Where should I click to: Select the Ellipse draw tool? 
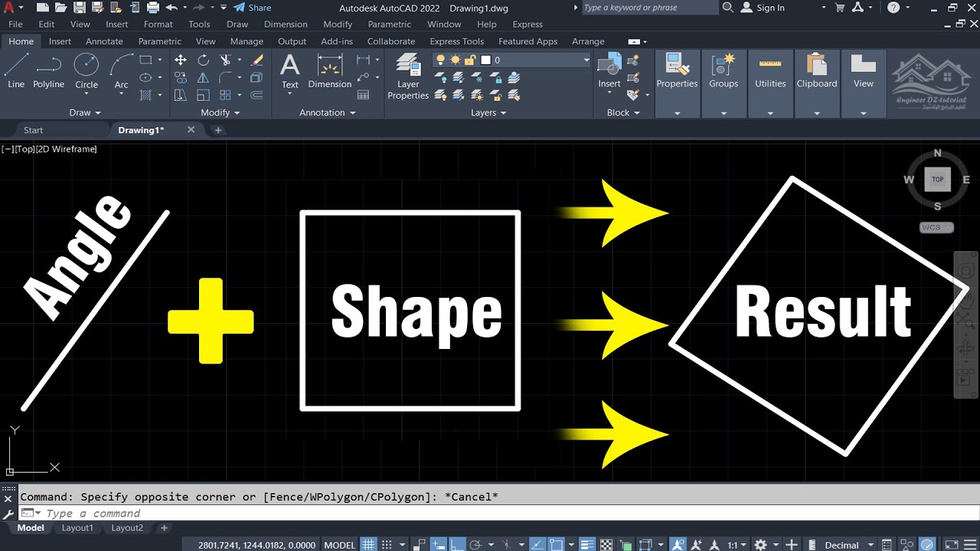pyautogui.click(x=145, y=77)
